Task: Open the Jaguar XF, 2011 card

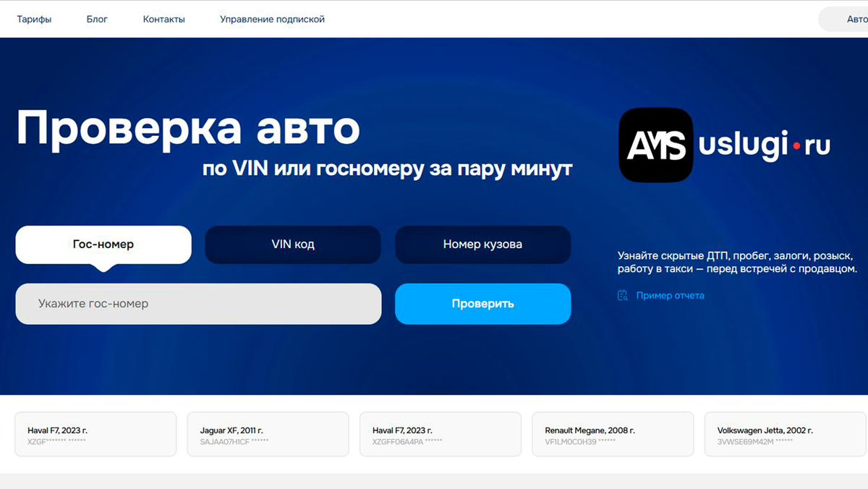Action: tap(268, 434)
